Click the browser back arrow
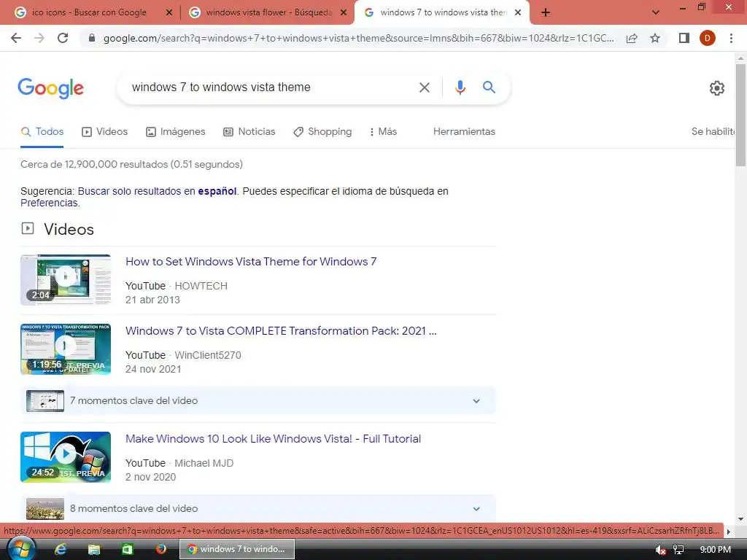Viewport: 747px width, 560px height. 16,38
